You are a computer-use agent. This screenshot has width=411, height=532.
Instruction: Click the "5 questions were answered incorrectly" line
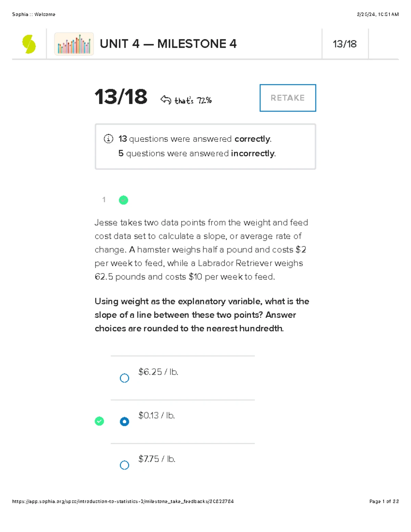coord(197,153)
